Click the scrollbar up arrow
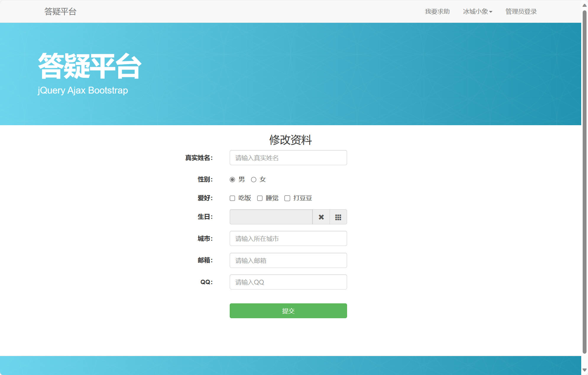The image size is (588, 375). pyautogui.click(x=584, y=4)
